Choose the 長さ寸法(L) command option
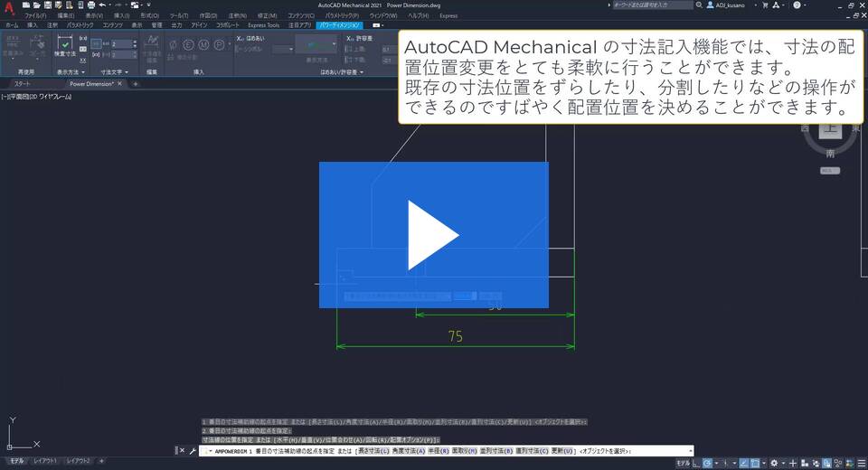The width and height of the screenshot is (868, 470). pyautogui.click(x=373, y=451)
